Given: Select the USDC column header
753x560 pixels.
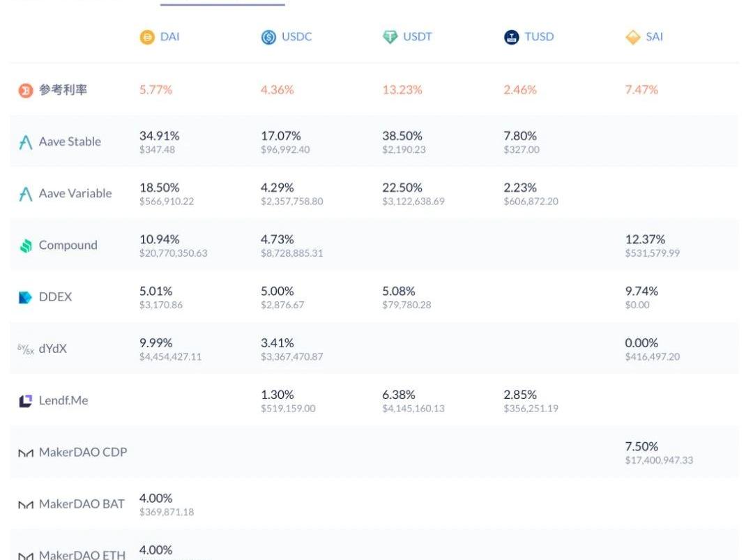Looking at the screenshot, I should (296, 37).
